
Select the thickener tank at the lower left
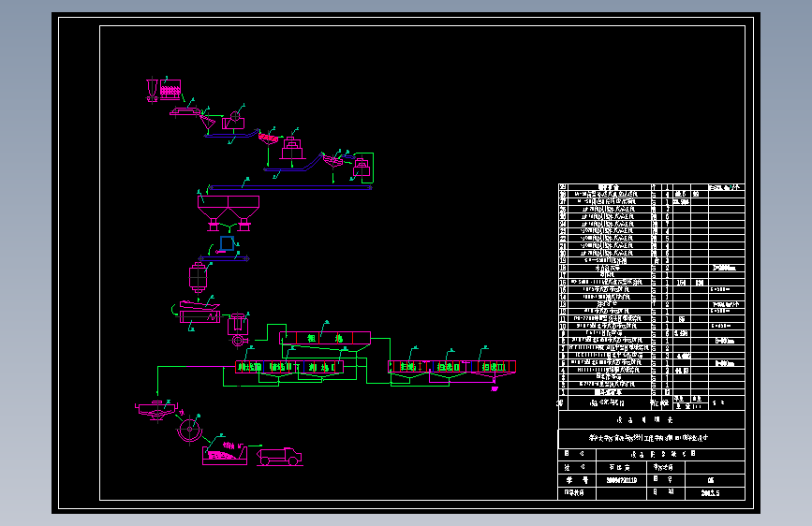(x=155, y=409)
